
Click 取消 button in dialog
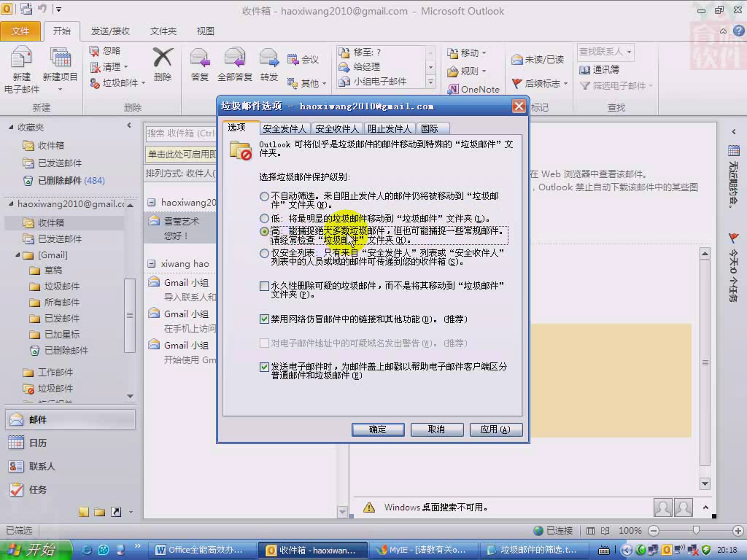(x=436, y=429)
